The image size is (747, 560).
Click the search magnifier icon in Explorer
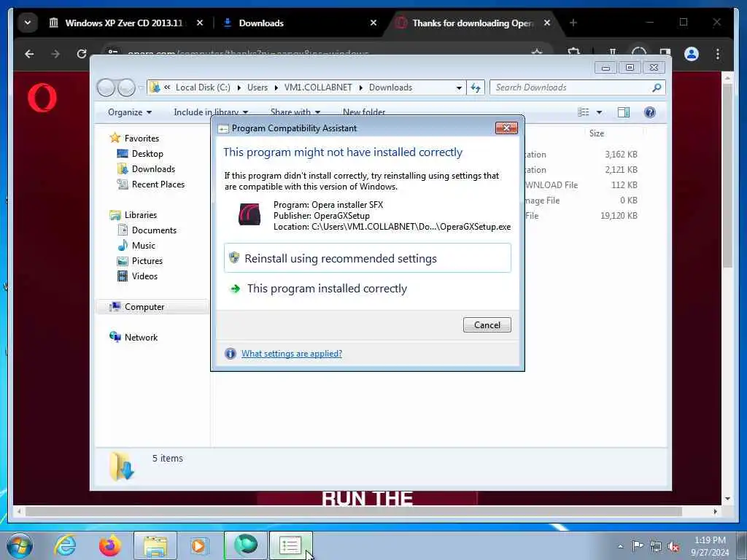[x=657, y=87]
